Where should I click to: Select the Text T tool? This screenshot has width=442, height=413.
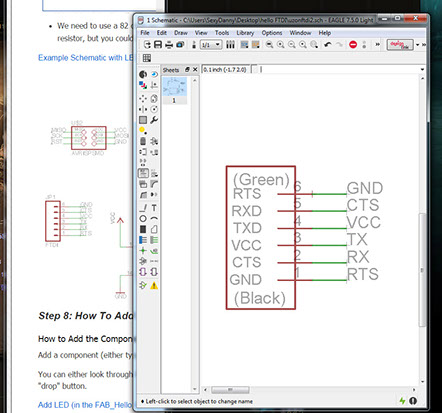click(154, 208)
